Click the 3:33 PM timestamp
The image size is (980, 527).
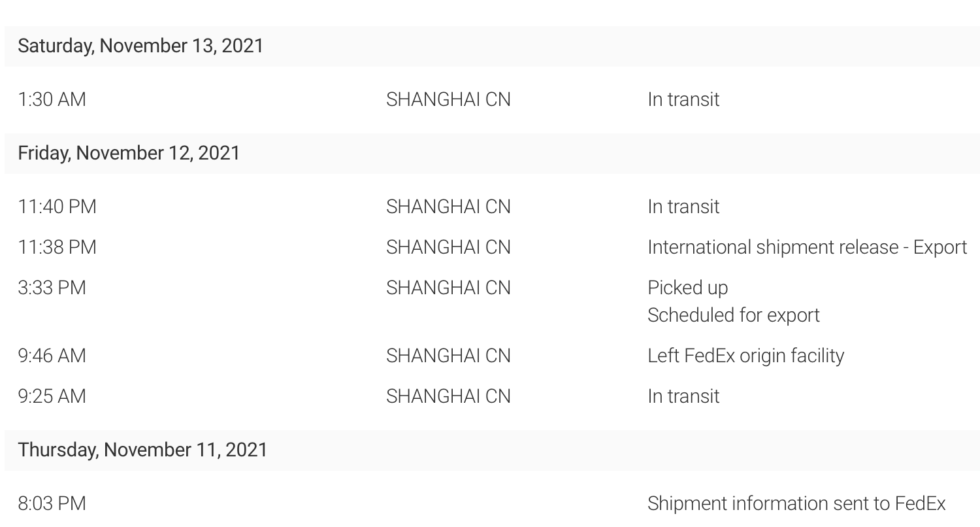pyautogui.click(x=52, y=288)
